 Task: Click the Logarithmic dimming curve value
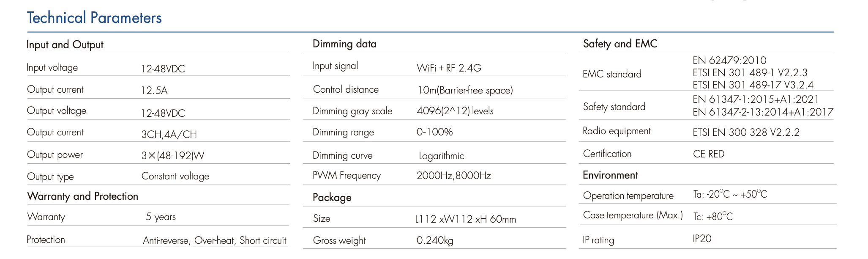tap(441, 156)
